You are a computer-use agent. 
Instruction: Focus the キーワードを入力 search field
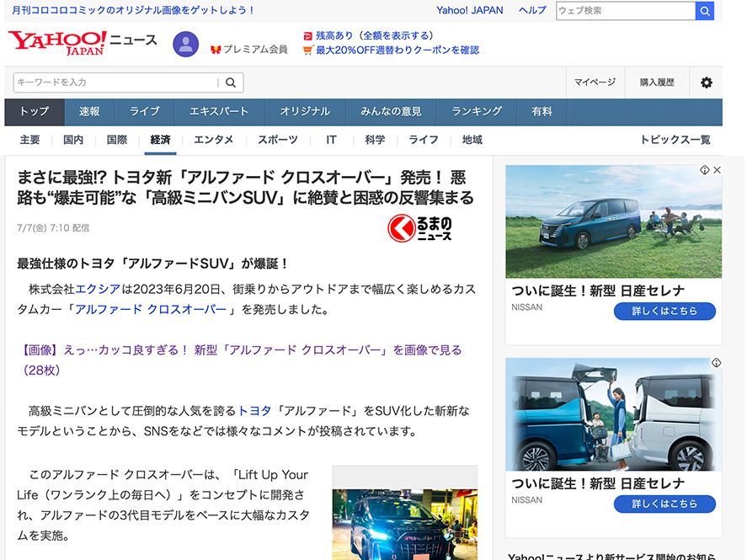click(115, 83)
